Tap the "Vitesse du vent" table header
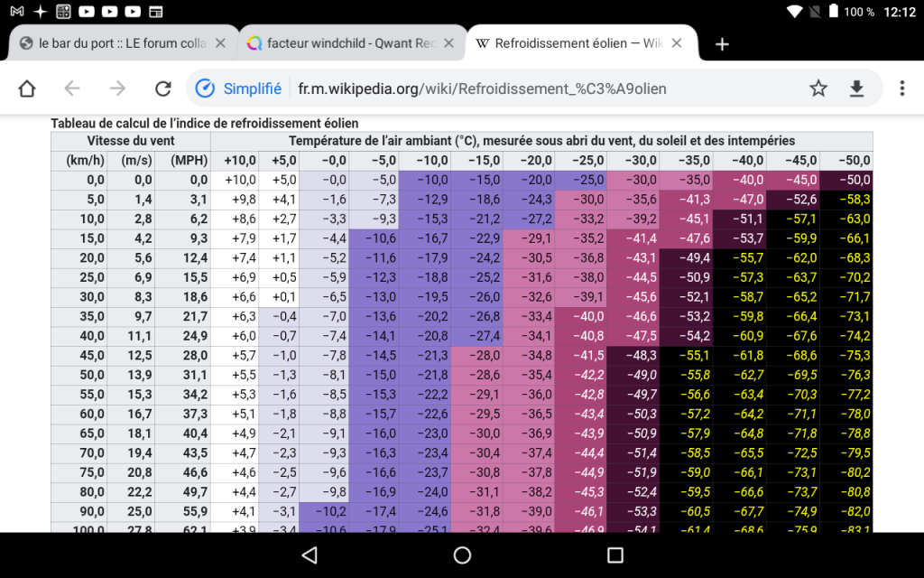Viewport: 924px width, 578px height. tap(131, 141)
